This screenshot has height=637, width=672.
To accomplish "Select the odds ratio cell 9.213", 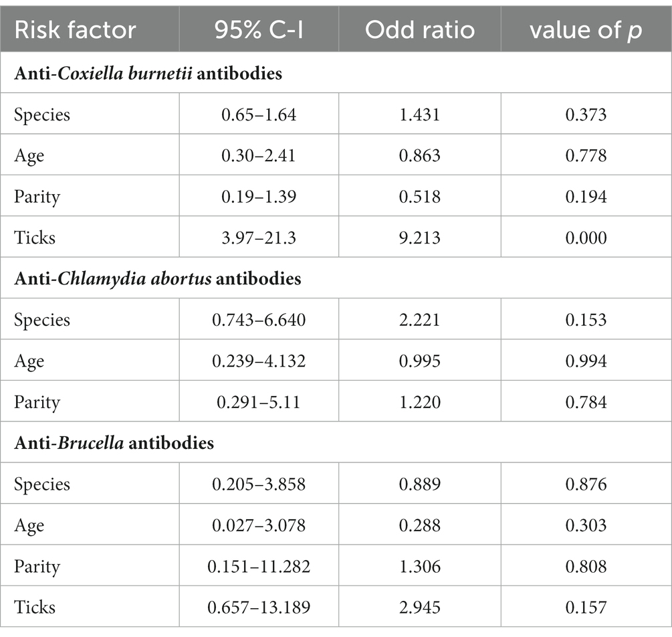I will tap(419, 237).
